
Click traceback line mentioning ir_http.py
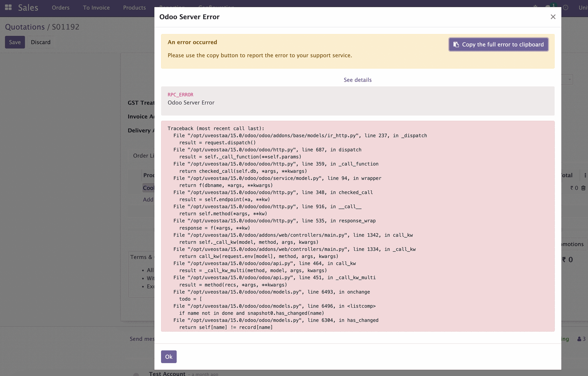pos(300,135)
